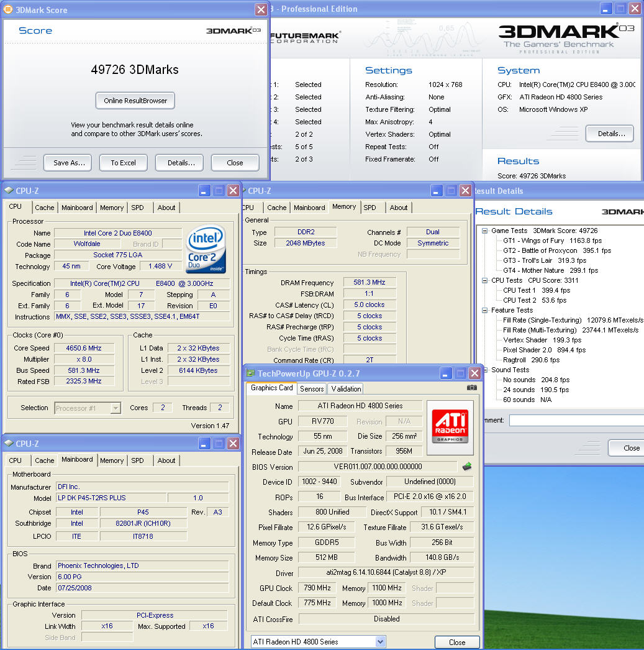Click the ATI CrossFire Disabled field

386,619
